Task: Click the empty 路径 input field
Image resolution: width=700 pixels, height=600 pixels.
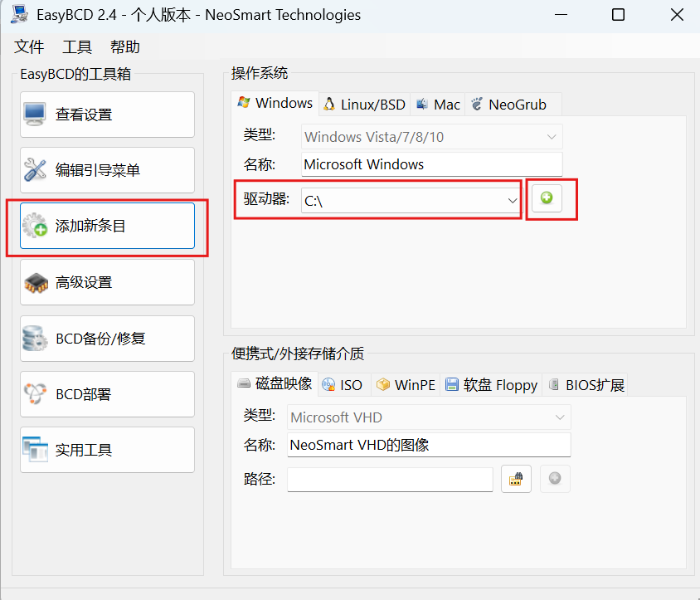Action: [390, 480]
